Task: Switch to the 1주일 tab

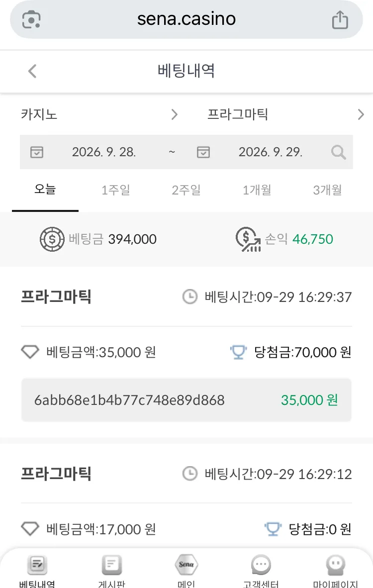Action: click(x=115, y=190)
